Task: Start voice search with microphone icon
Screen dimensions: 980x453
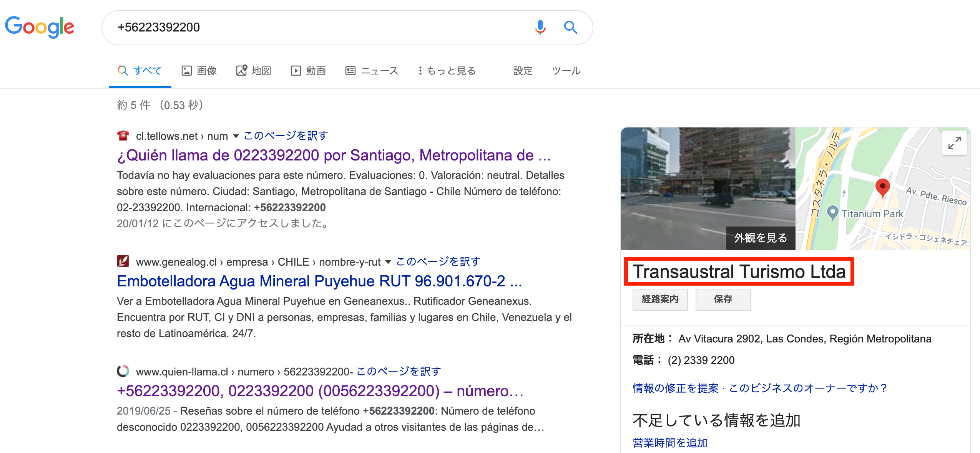Action: click(540, 27)
